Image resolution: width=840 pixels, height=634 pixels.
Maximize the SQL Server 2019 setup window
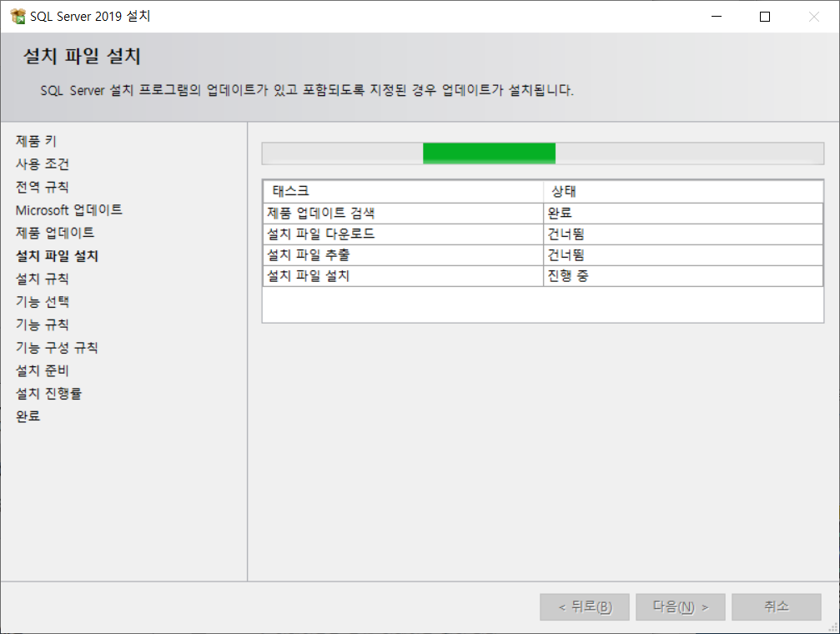tap(765, 17)
